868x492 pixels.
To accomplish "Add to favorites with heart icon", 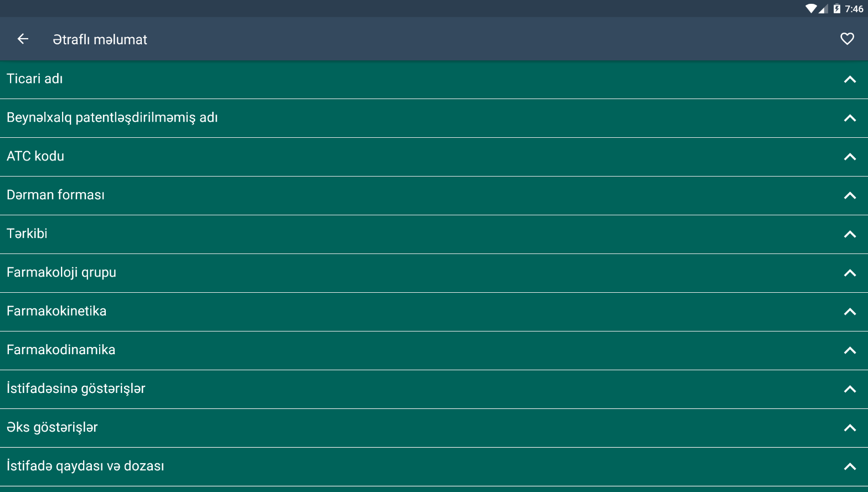I will pyautogui.click(x=847, y=39).
